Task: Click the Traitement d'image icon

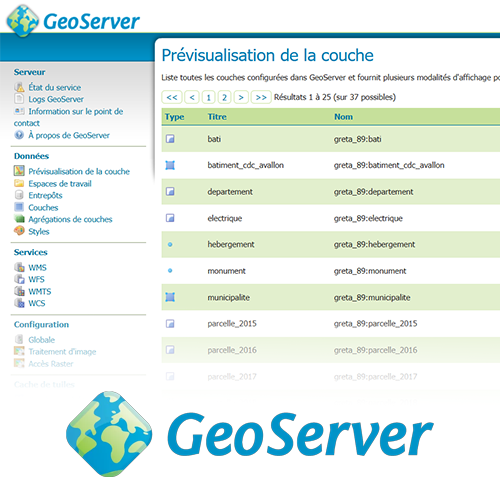Action: (x=19, y=351)
